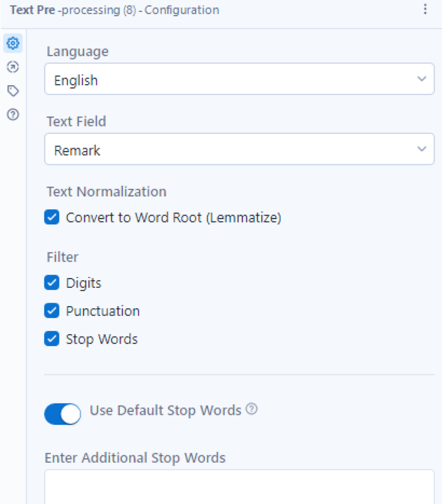
Task: Uncheck the Punctuation filter checkbox
Action: pos(52,311)
